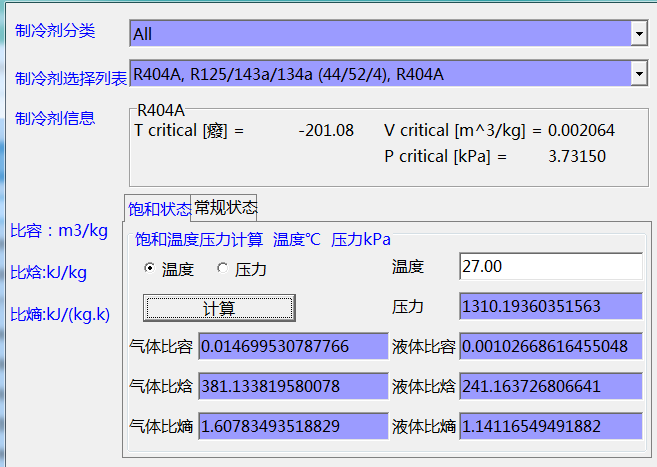The width and height of the screenshot is (657, 467).
Task: Click the P critical value 3.73150
Action: [x=577, y=156]
